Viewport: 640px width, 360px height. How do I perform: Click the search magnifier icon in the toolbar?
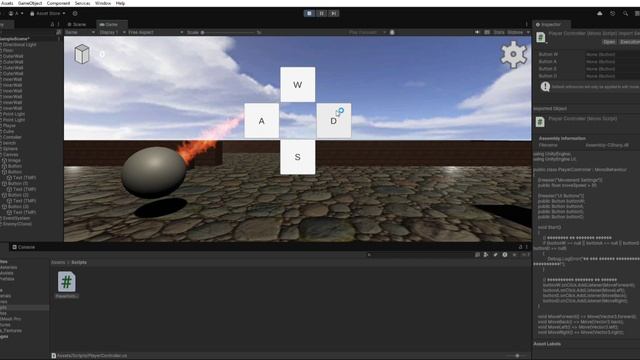625,13
